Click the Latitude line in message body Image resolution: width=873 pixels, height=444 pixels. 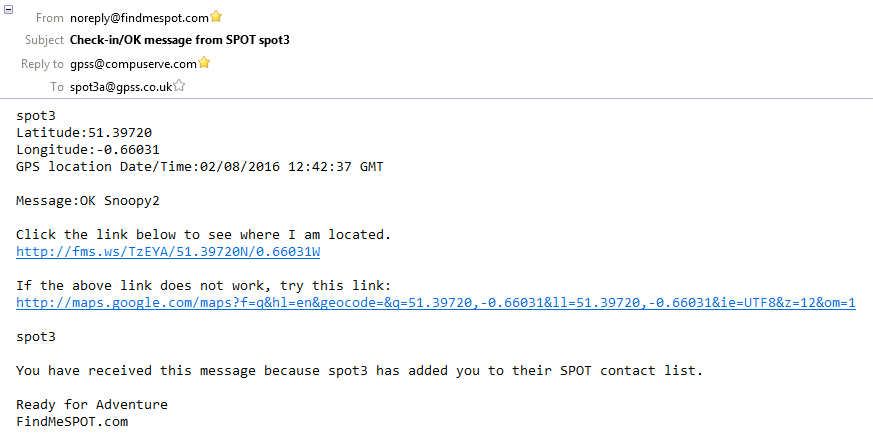click(x=84, y=132)
